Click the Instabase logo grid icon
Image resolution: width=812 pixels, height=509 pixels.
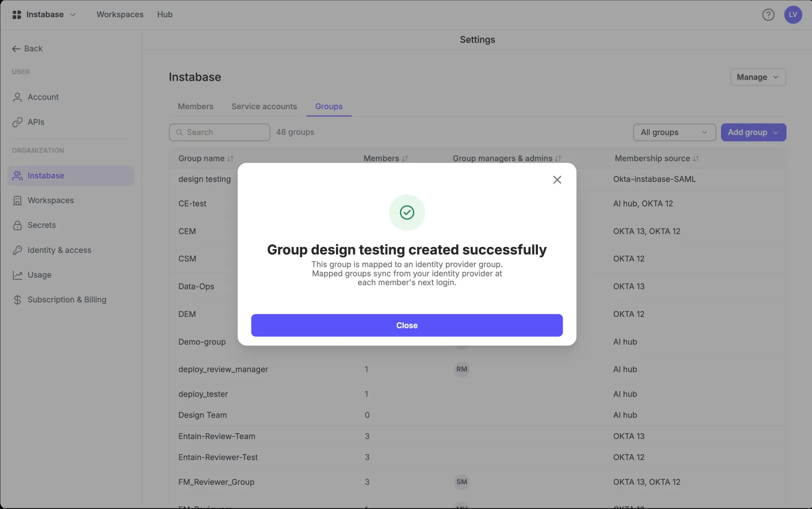(x=17, y=15)
